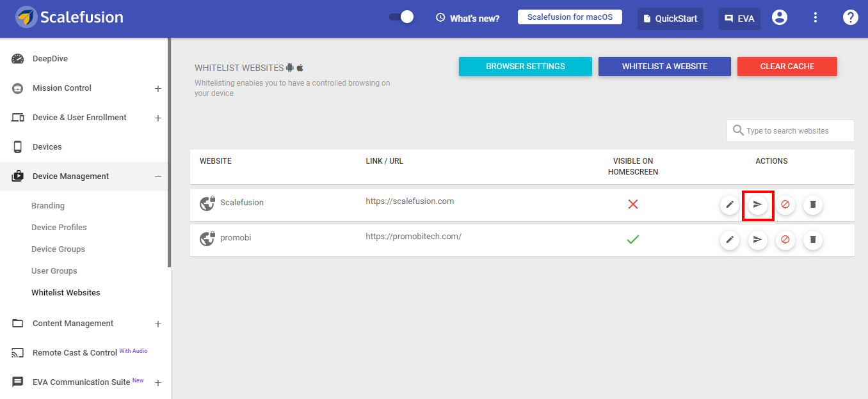This screenshot has width=868, height=399.
Task: Click Scalefusion for macOS button
Action: click(x=570, y=17)
